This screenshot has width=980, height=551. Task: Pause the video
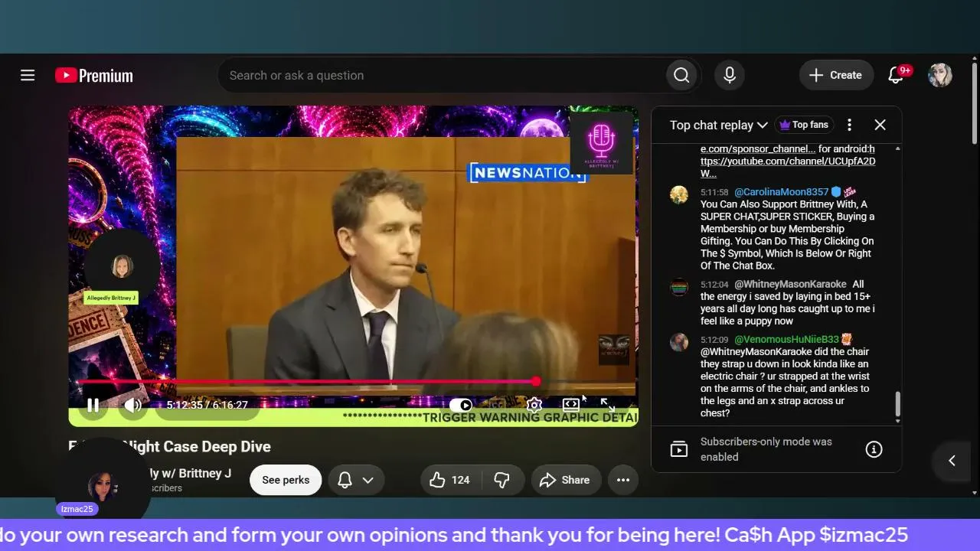93,405
